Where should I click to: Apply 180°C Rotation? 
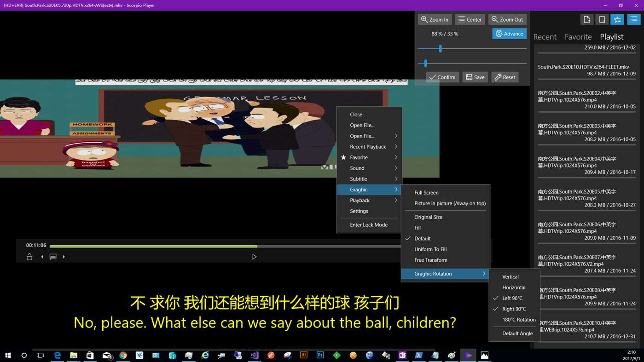point(514,320)
